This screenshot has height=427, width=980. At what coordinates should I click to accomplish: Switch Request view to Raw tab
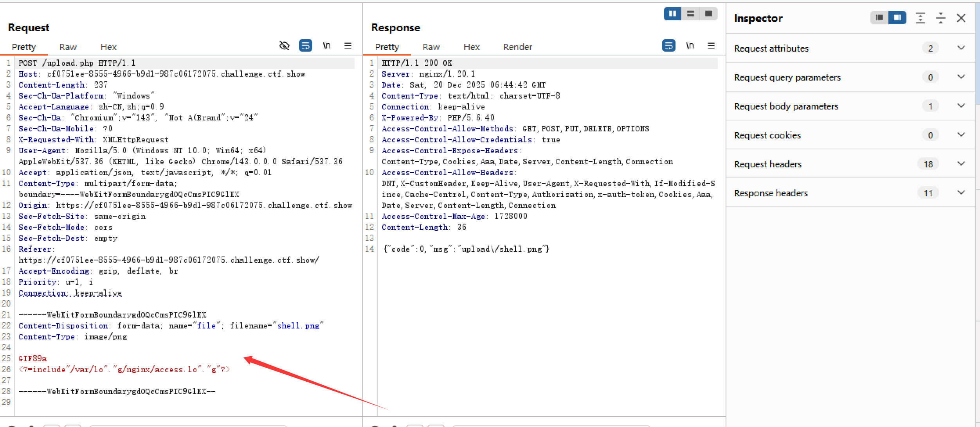click(68, 47)
